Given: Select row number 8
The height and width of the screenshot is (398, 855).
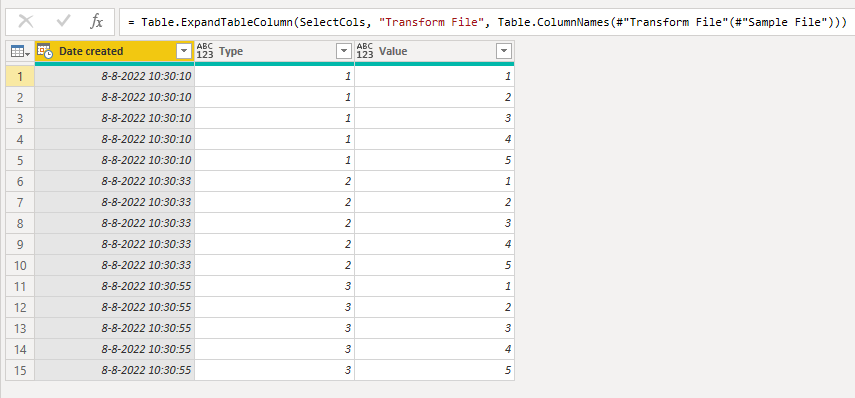Looking at the screenshot, I should (20, 224).
